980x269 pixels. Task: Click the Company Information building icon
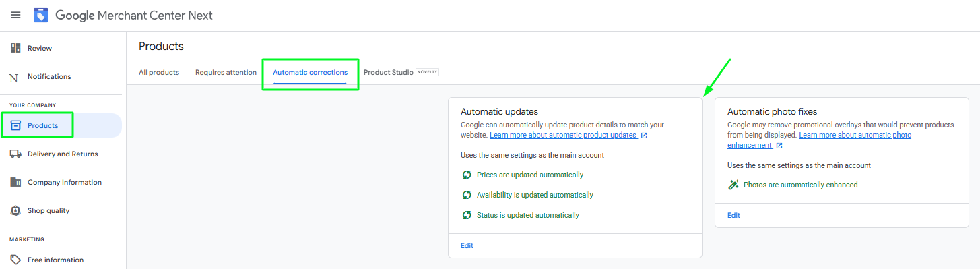15,182
